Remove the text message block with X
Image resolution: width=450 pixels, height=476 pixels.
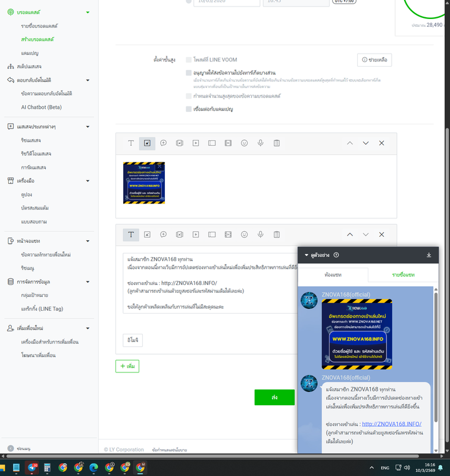click(x=382, y=234)
